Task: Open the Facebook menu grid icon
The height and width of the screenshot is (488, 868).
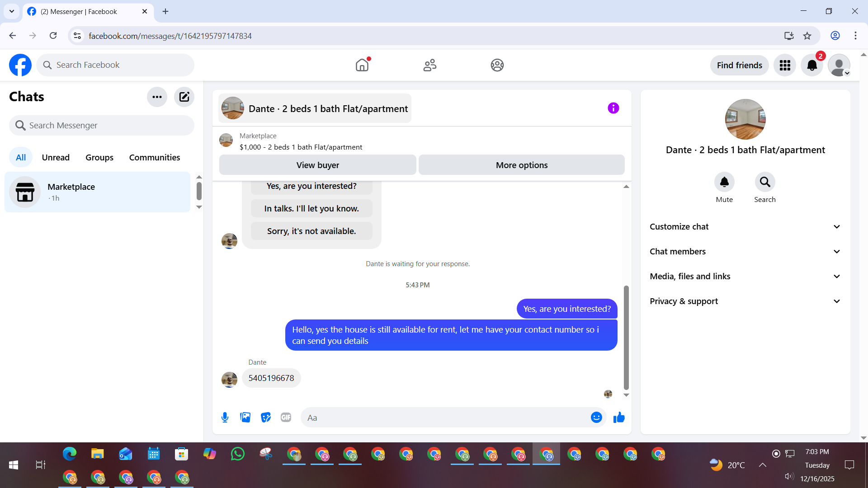Action: tap(785, 65)
